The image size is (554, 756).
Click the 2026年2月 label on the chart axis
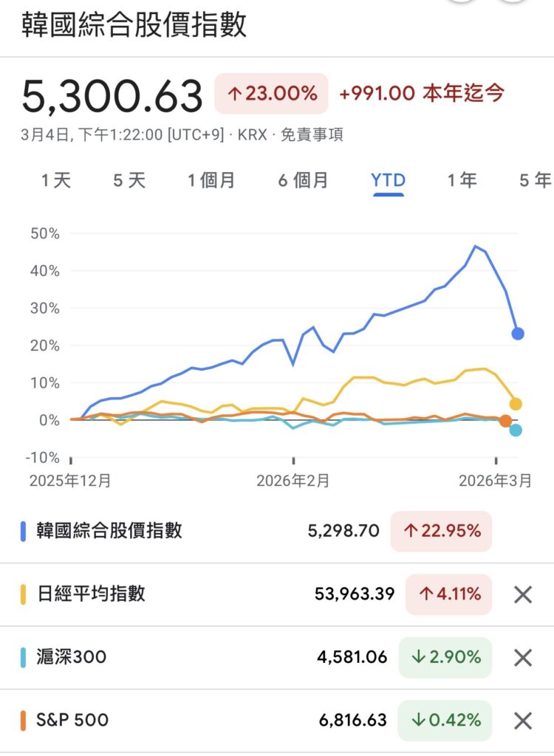[293, 481]
